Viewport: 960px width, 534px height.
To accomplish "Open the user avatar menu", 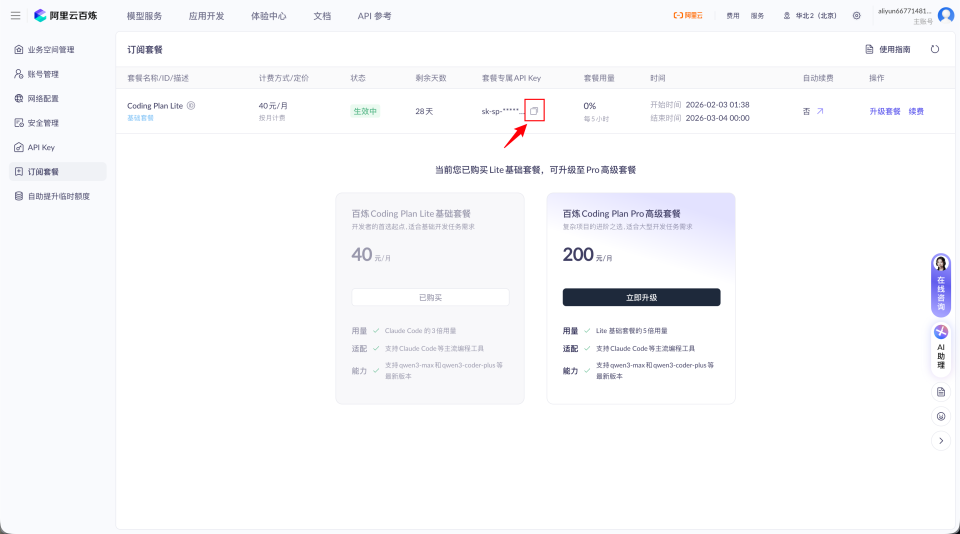I will tap(946, 15).
